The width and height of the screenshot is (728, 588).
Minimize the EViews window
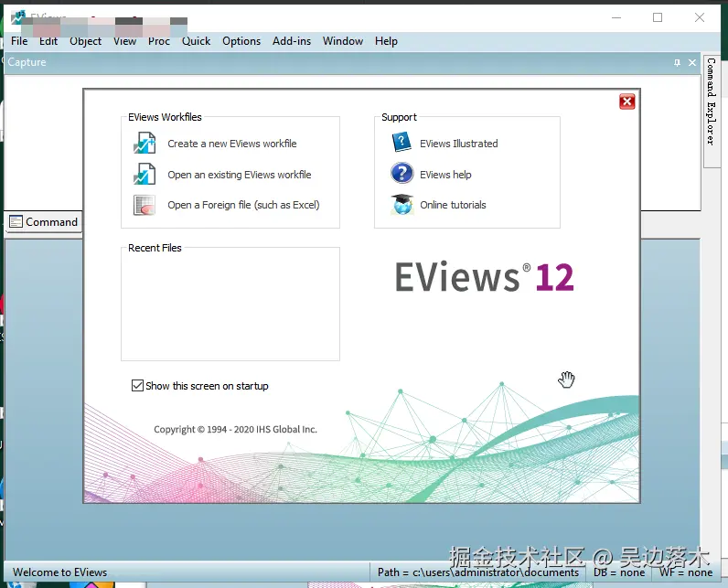point(616,17)
